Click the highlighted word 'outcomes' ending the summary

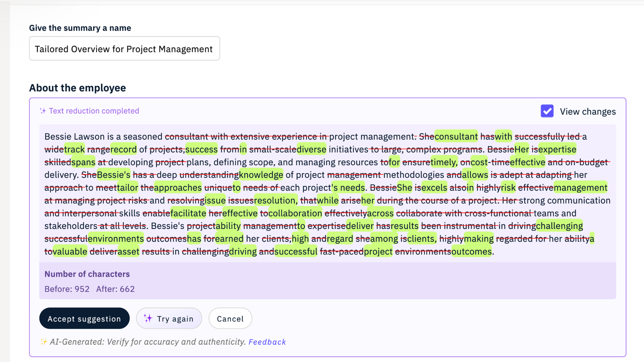click(x=472, y=251)
